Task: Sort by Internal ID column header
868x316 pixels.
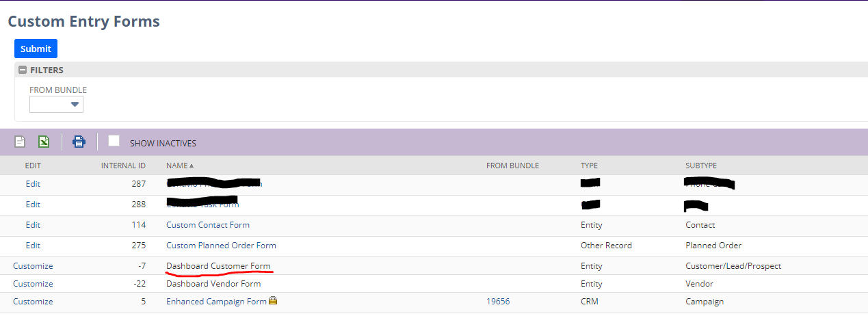Action: [x=123, y=166]
